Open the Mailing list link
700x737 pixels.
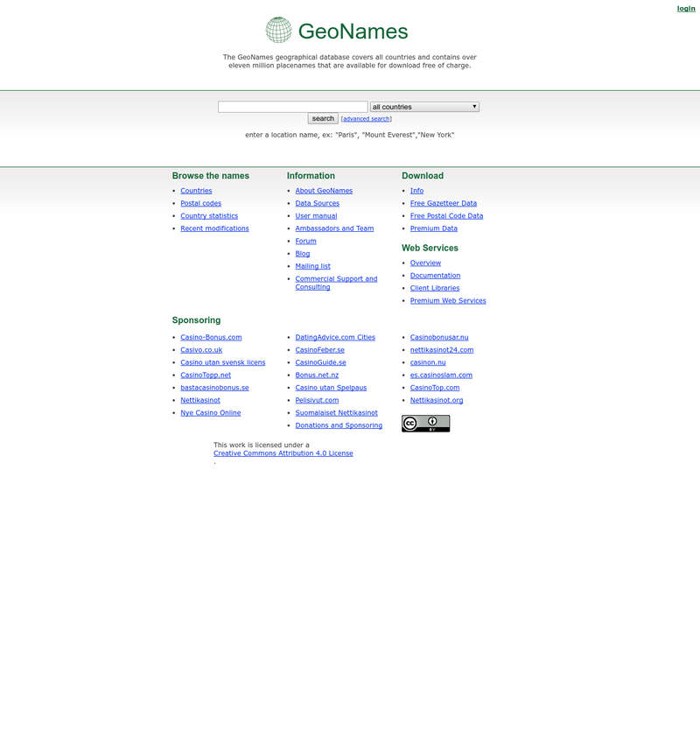coord(312,266)
